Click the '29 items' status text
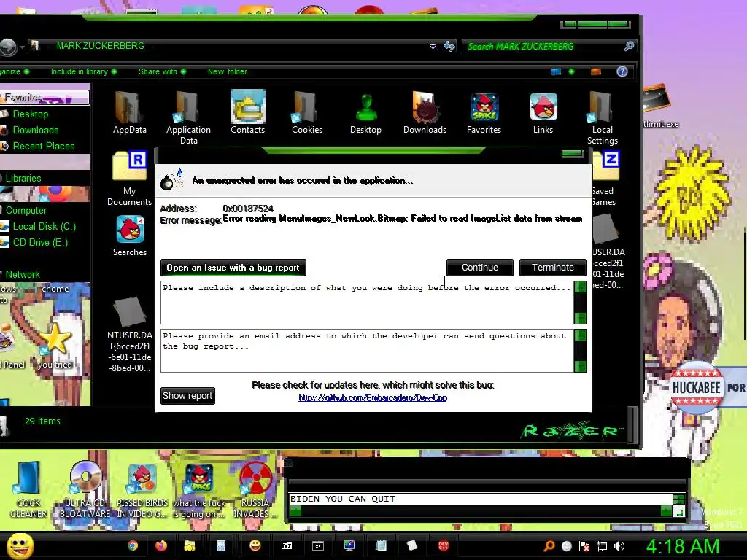 pyautogui.click(x=42, y=421)
